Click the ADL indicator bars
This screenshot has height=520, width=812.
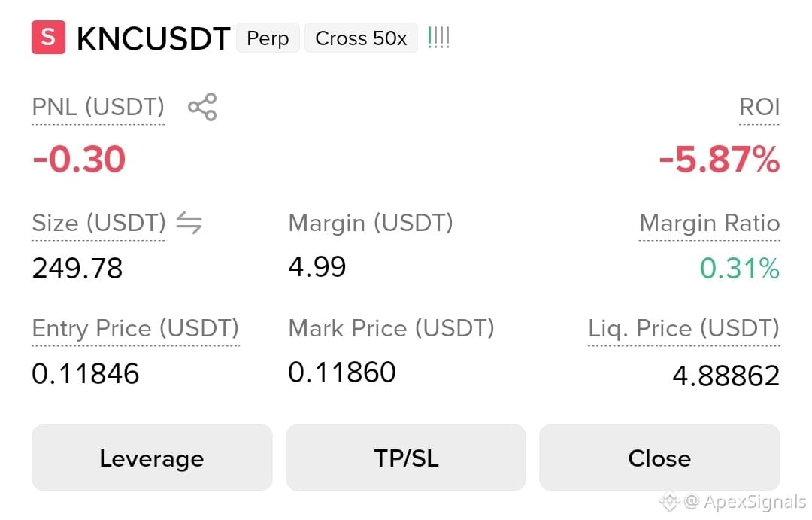coord(438,38)
